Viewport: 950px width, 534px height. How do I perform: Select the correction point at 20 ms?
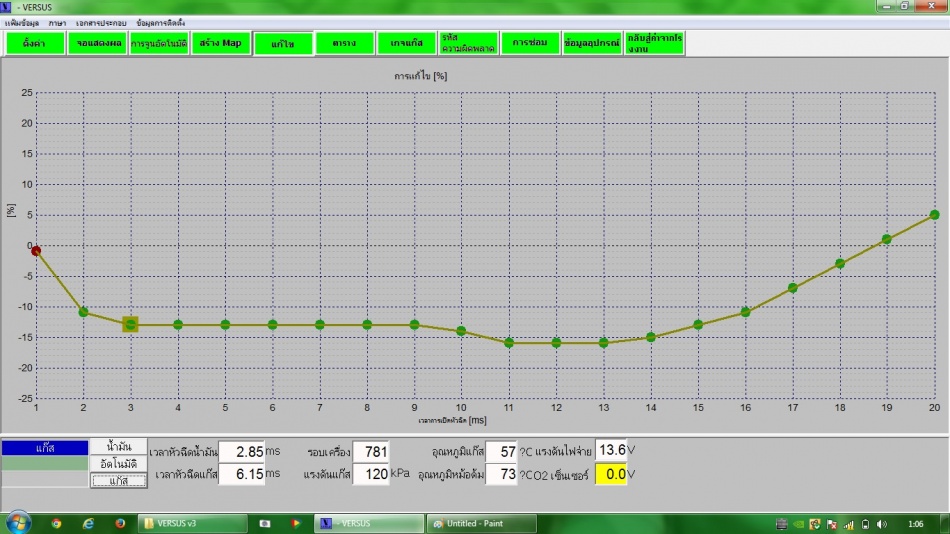(934, 215)
